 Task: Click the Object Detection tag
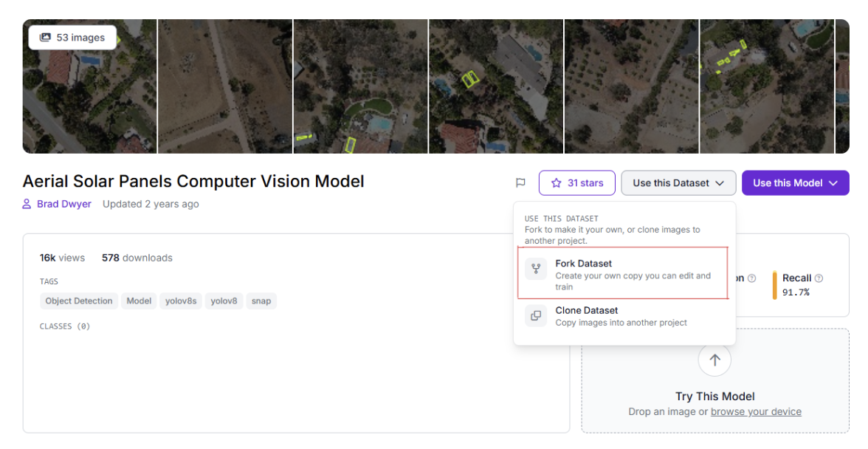click(x=79, y=301)
